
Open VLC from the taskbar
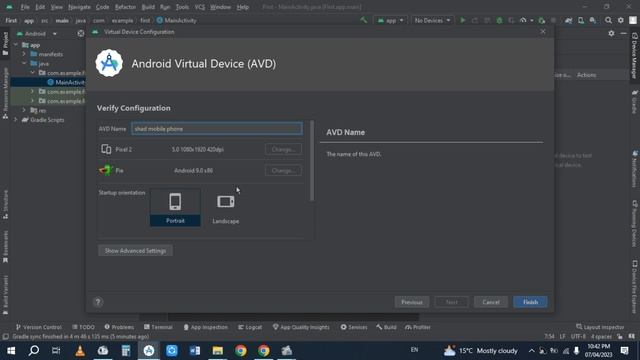(x=80, y=351)
